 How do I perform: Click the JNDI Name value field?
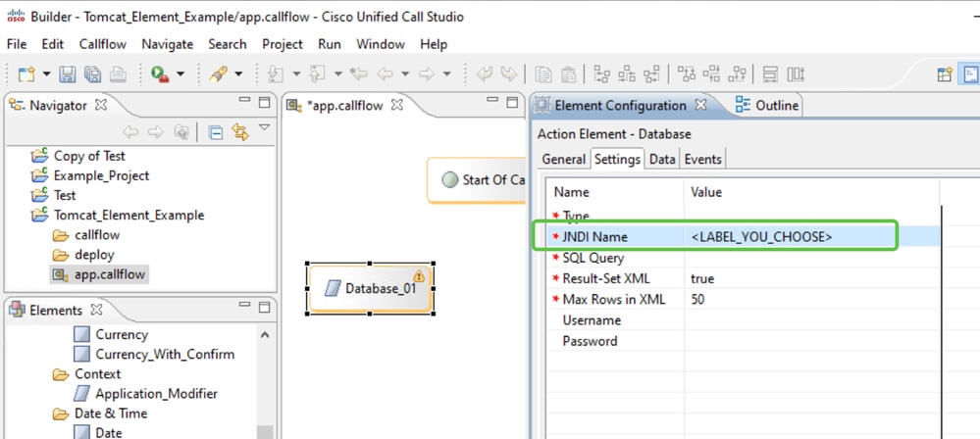pyautogui.click(x=811, y=237)
